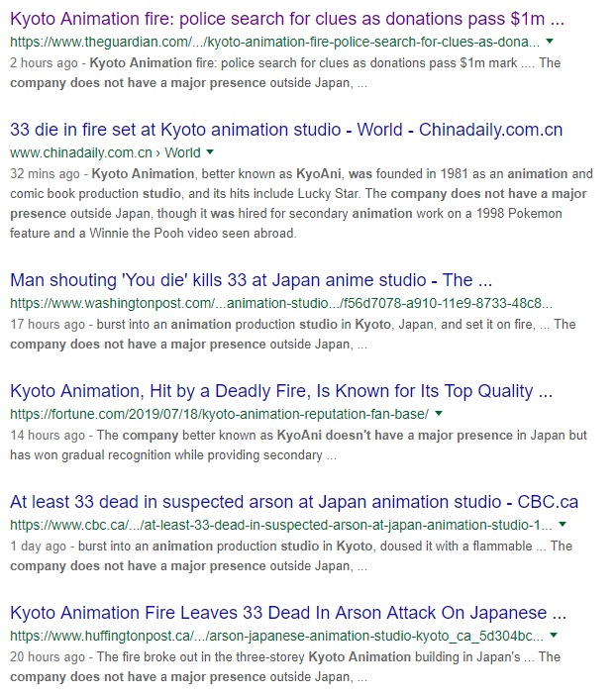Click the cbc.ca green URL text
The image size is (616, 696).
(281, 525)
